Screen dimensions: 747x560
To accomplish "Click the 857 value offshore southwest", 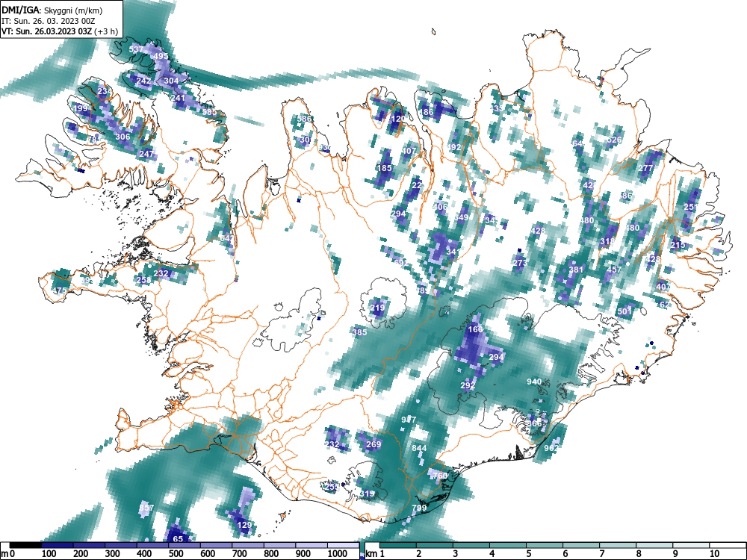I will (x=146, y=508).
